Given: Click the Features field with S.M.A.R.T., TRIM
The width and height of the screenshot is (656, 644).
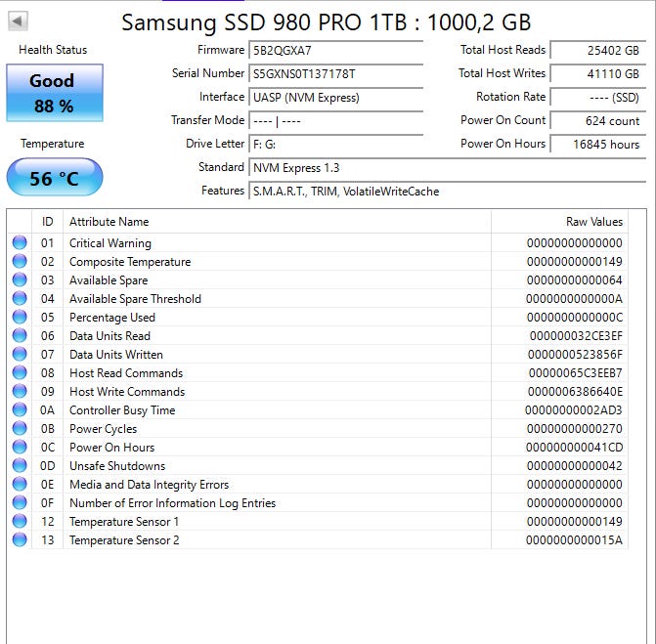Looking at the screenshot, I should [447, 191].
